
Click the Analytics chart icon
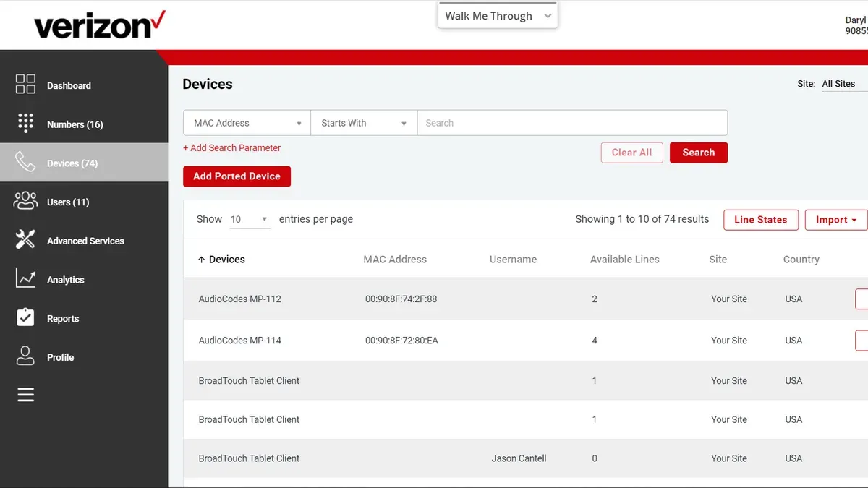(25, 278)
